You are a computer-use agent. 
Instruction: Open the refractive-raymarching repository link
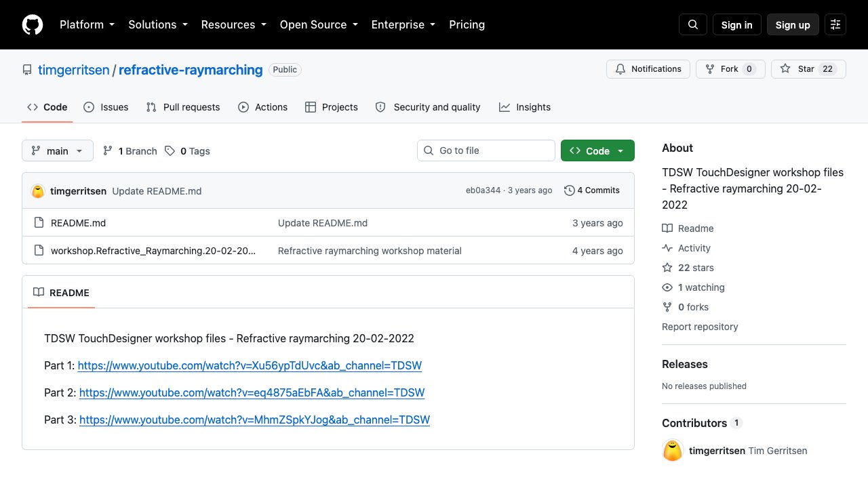click(191, 70)
